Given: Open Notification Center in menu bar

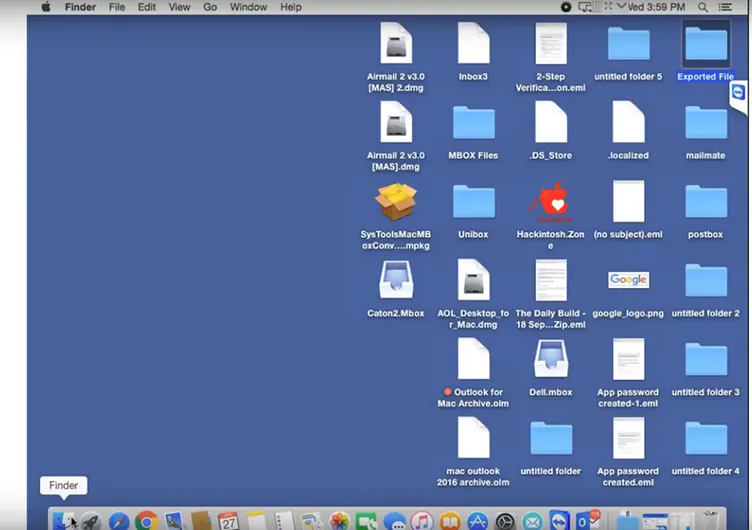Looking at the screenshot, I should [725, 7].
